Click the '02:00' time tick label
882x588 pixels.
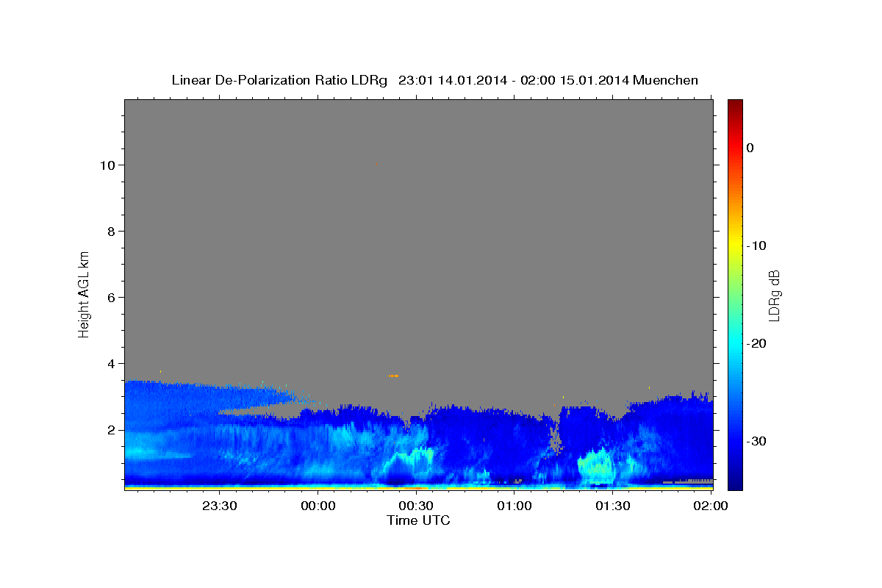pos(711,506)
